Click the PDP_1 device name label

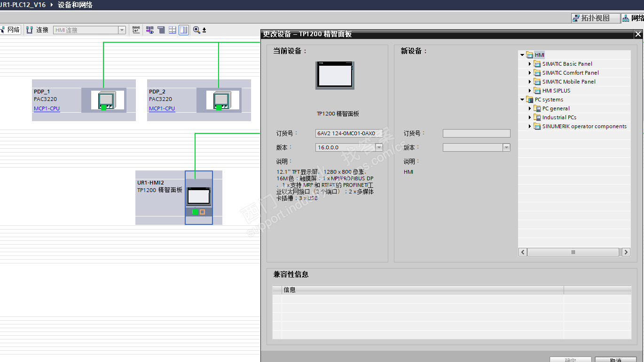point(42,92)
